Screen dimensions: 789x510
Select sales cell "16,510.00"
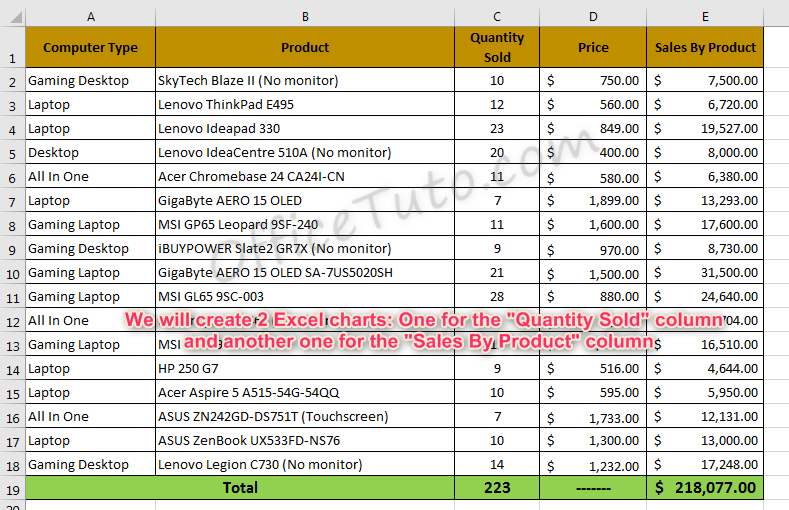click(705, 345)
